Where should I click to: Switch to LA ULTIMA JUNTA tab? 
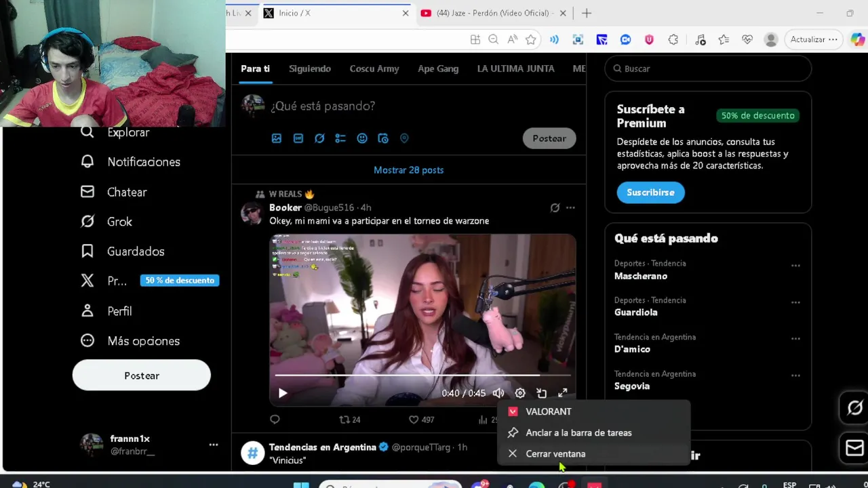pos(515,68)
